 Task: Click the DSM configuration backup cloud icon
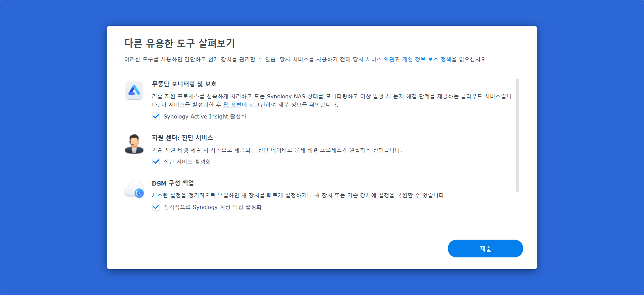pos(134,189)
